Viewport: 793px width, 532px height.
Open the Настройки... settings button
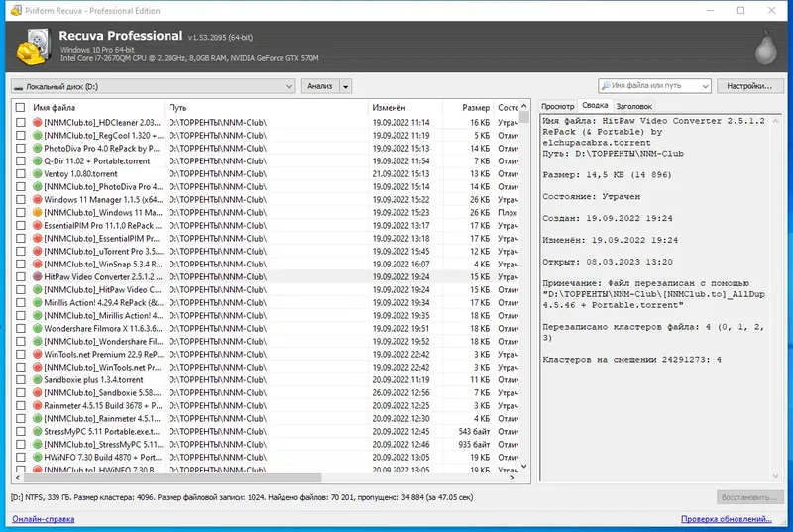749,86
